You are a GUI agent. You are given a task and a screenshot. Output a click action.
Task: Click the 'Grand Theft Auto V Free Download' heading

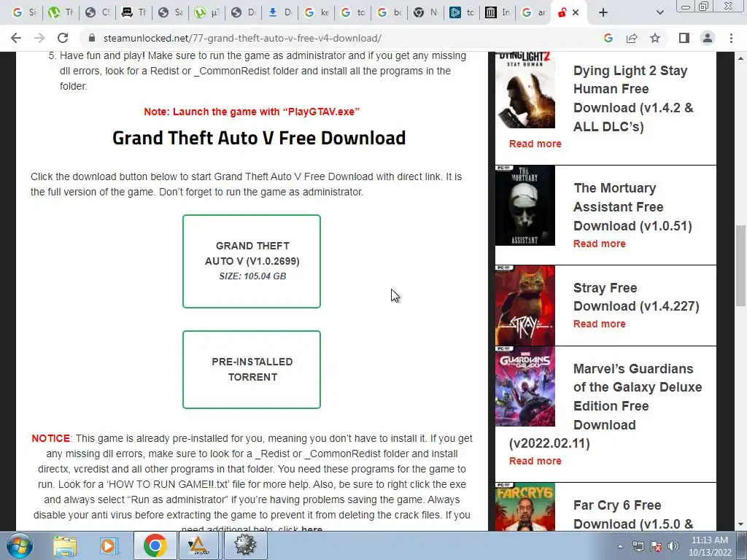pyautogui.click(x=259, y=138)
